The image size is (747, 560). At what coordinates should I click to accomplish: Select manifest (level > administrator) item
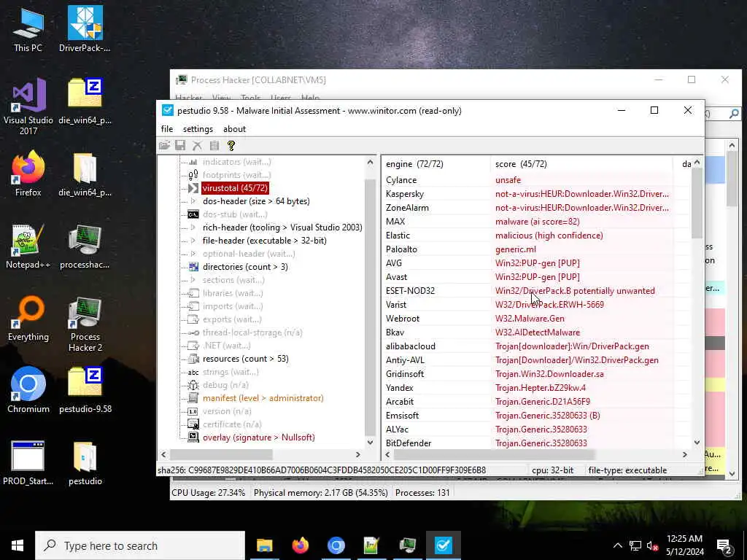click(x=263, y=398)
